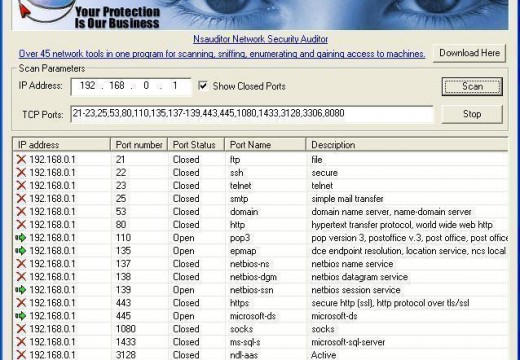Click the red X icon for socks port 1080
This screenshot has width=520, height=360.
pos(21,329)
